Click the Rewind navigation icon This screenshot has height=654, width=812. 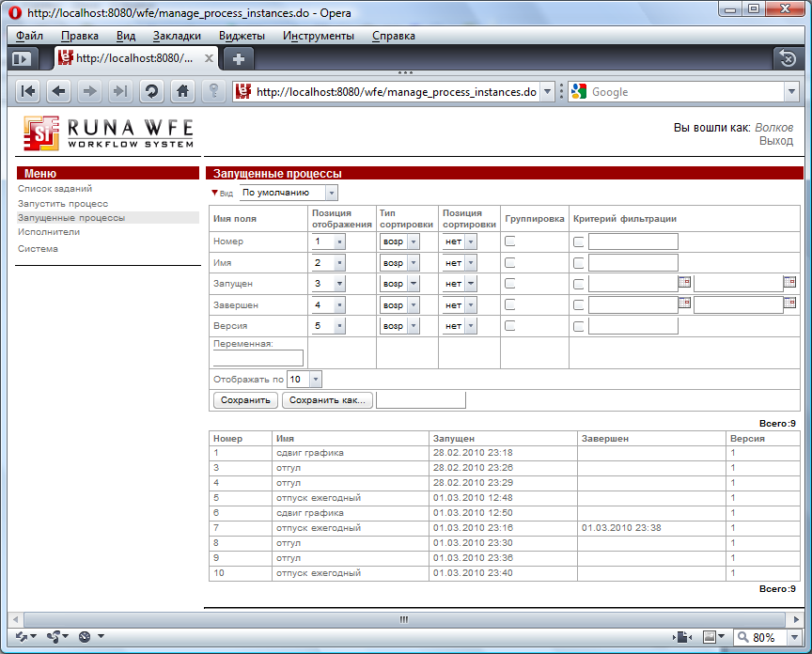point(28,92)
